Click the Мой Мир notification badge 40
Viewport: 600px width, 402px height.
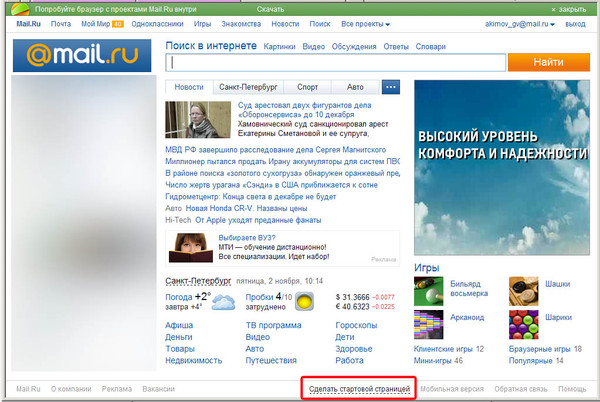tap(117, 24)
